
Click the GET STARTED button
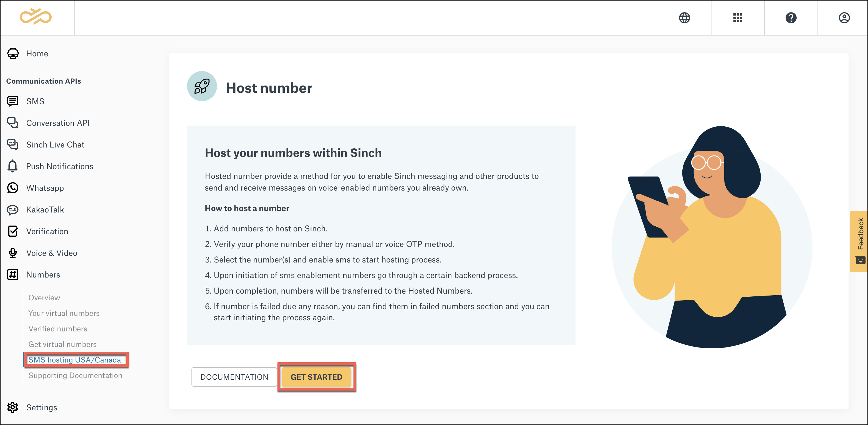click(x=317, y=377)
